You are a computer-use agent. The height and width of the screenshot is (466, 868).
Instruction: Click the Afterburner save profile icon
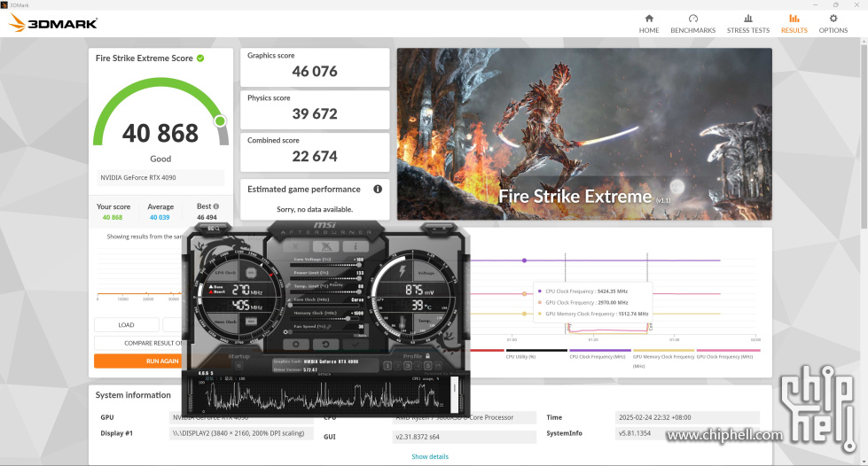click(438, 366)
